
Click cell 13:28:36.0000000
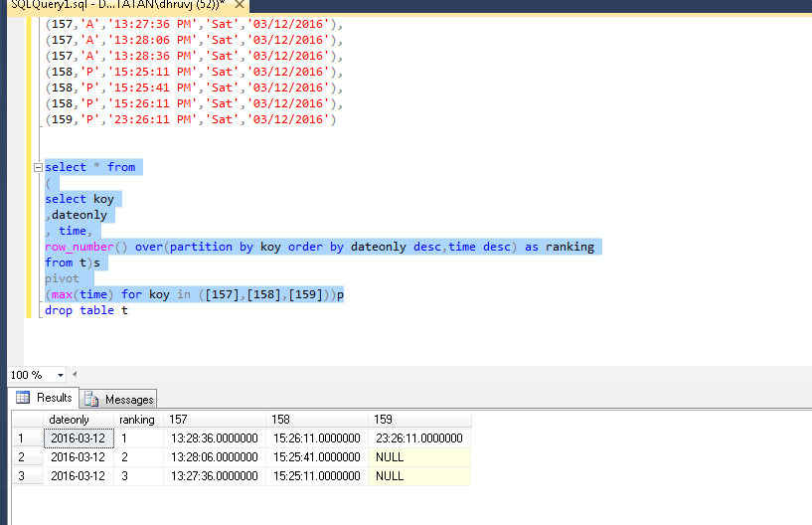[x=215, y=438]
